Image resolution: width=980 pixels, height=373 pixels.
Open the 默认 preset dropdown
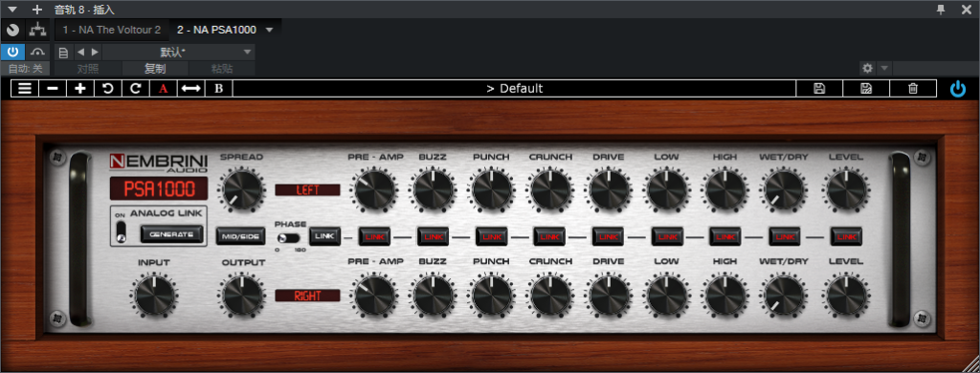point(179,52)
